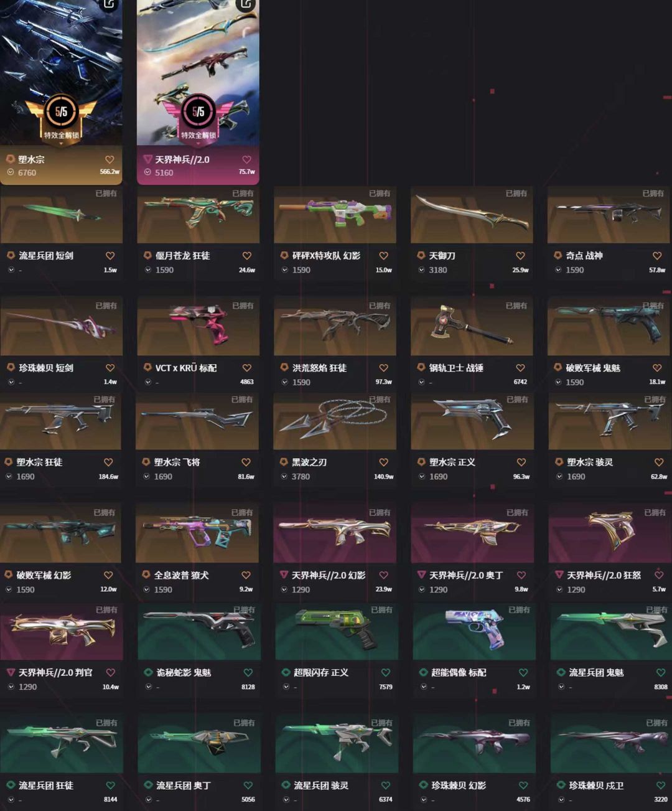Image resolution: width=672 pixels, height=811 pixels.
Task: Click the orange tier icon beside 黑波之刃
Action: coord(284,462)
